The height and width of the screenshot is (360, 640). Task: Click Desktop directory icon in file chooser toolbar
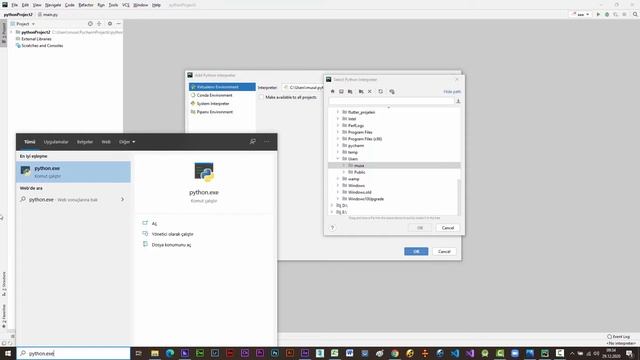(x=341, y=91)
